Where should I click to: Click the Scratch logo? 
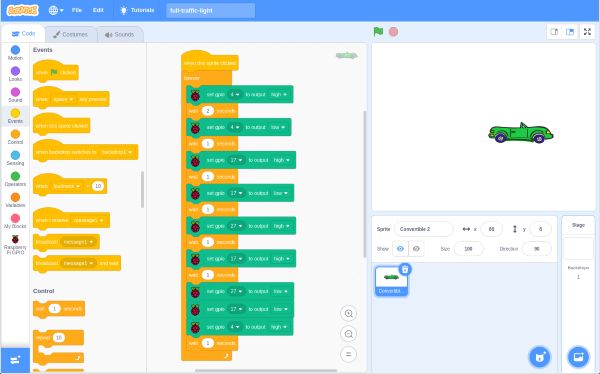pos(22,10)
